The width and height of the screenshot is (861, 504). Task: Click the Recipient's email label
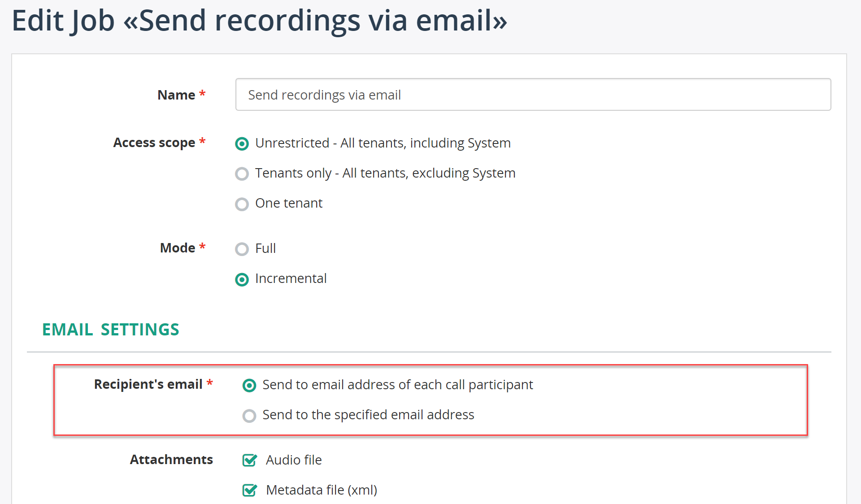[148, 384]
